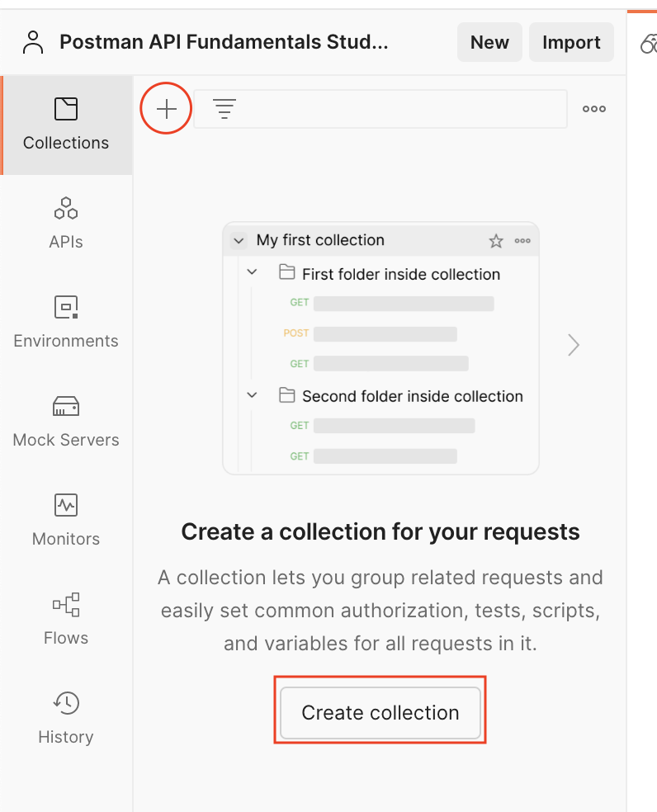Image resolution: width=657 pixels, height=812 pixels.
Task: Show the Monitors sidebar tab
Action: (66, 521)
